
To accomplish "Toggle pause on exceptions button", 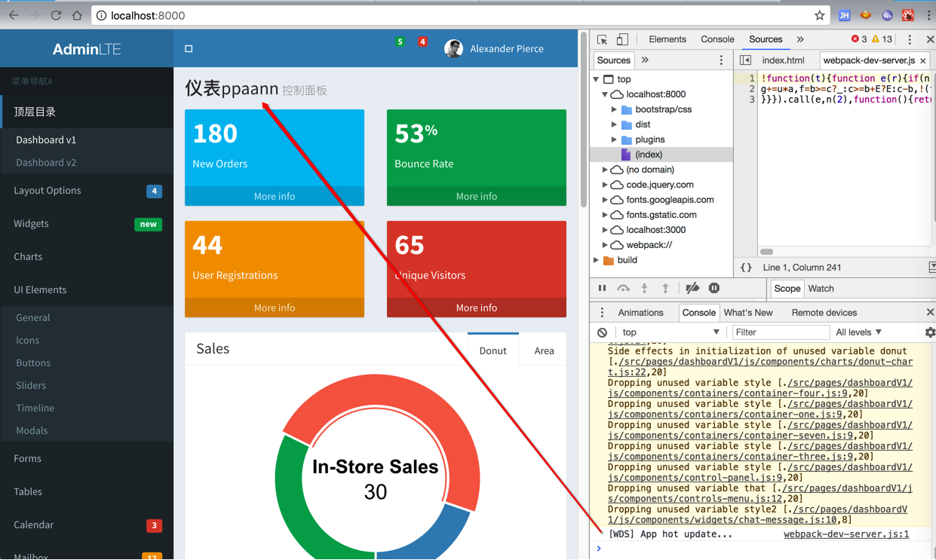I will click(x=714, y=289).
